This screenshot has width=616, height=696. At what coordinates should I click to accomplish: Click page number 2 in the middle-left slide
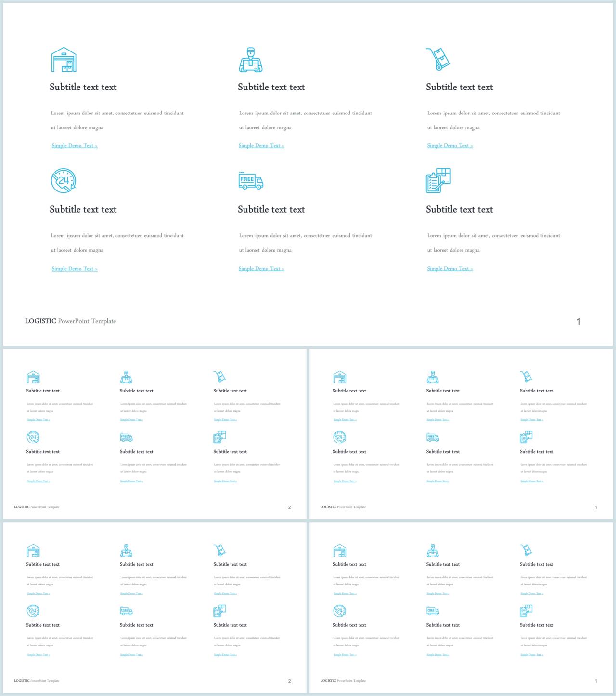click(x=289, y=507)
